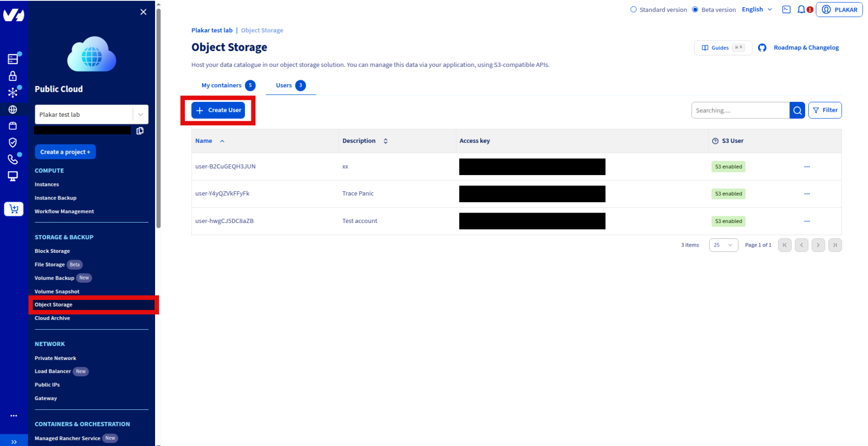The height and width of the screenshot is (446, 868).
Task: Open the Roadmap & Changelog link
Action: click(806, 47)
